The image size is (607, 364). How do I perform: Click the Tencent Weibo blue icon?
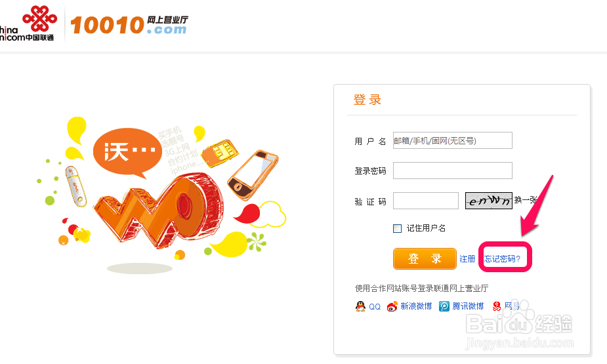444,306
